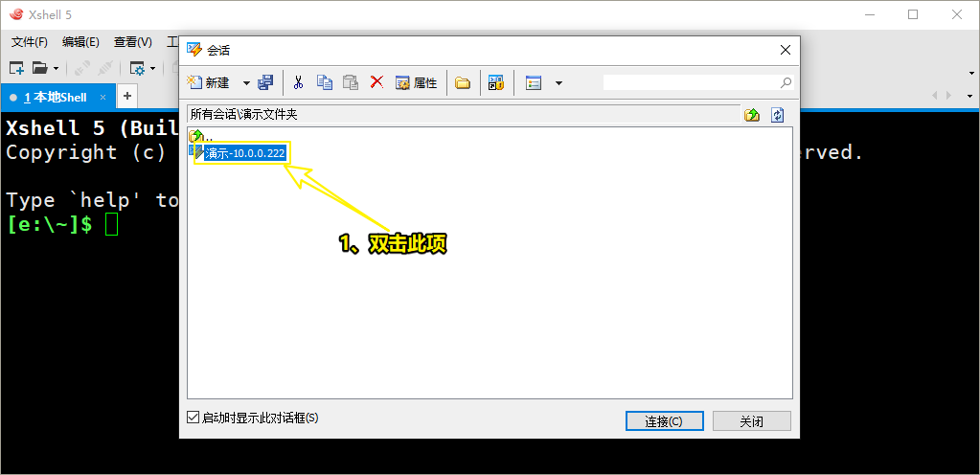Click the go up folder icon beside path
This screenshot has width=980, height=475.
coord(752,115)
